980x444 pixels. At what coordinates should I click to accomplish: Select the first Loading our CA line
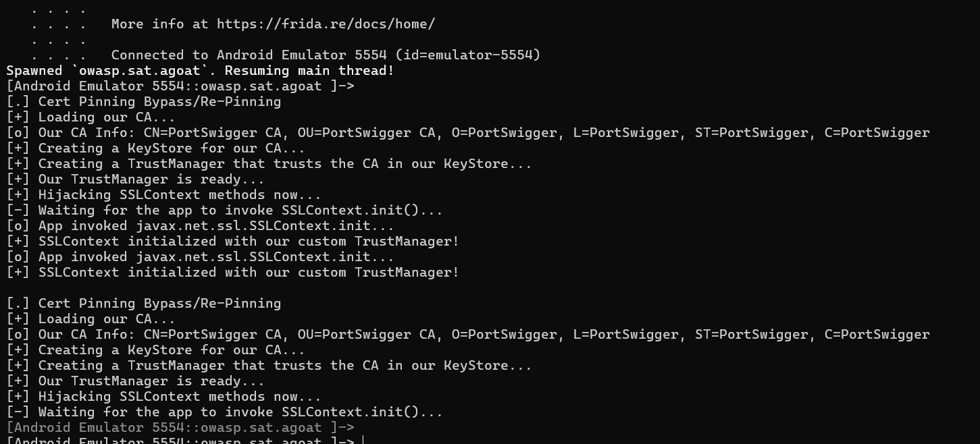point(106,117)
